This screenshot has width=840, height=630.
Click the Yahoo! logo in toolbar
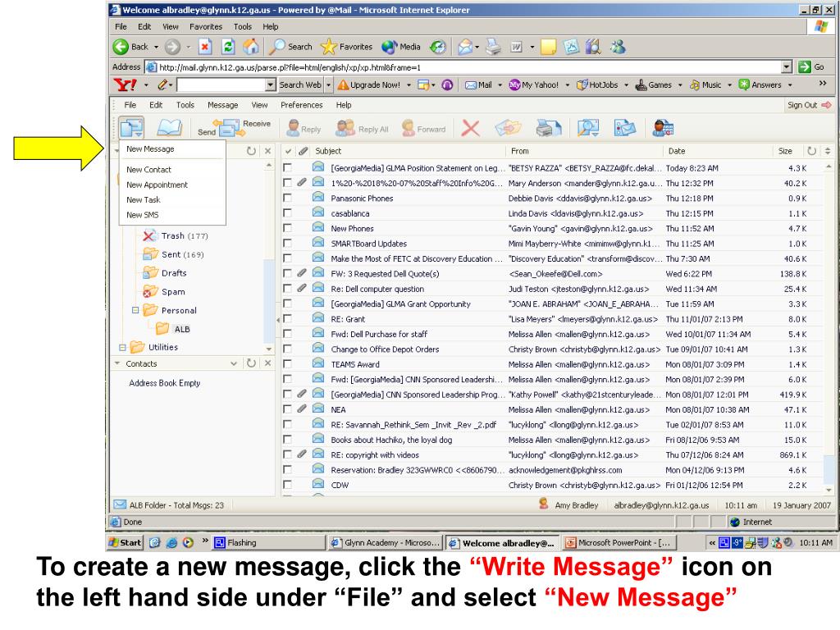(125, 84)
